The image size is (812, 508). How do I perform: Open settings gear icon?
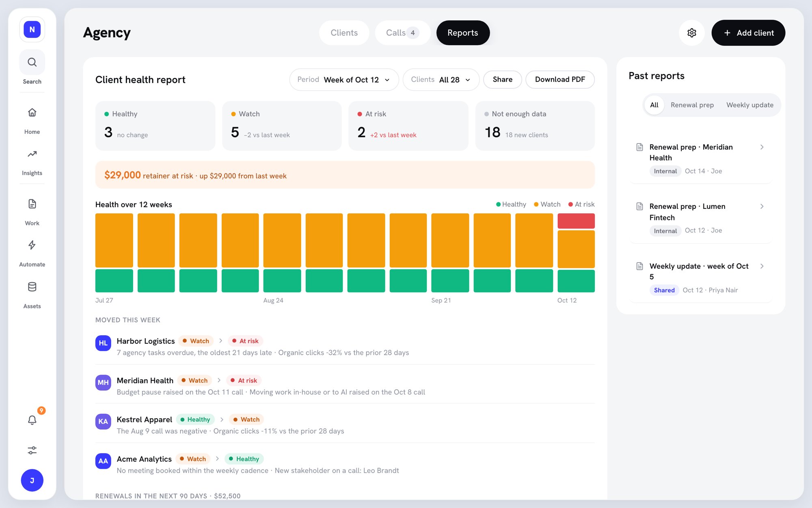tap(692, 33)
